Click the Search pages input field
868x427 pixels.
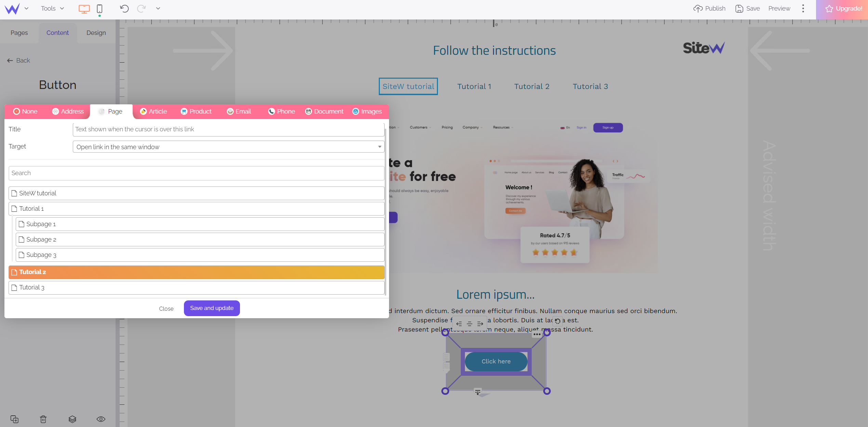tap(196, 173)
